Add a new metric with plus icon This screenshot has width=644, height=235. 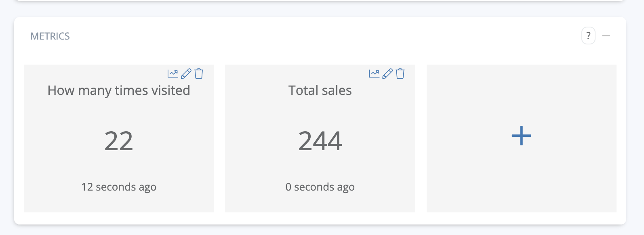[x=521, y=136]
